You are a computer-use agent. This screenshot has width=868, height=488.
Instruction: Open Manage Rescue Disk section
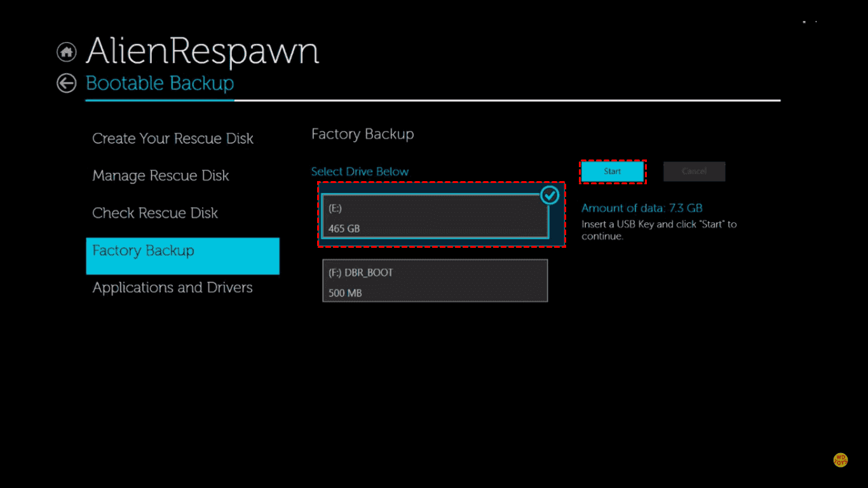click(161, 176)
